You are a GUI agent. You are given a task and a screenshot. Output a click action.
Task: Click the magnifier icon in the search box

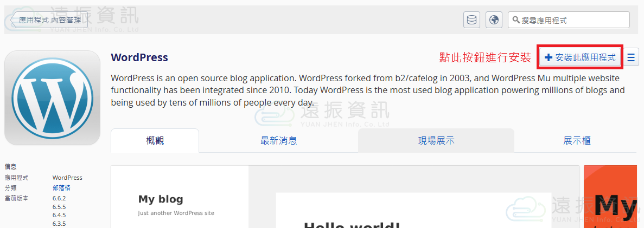pos(516,20)
